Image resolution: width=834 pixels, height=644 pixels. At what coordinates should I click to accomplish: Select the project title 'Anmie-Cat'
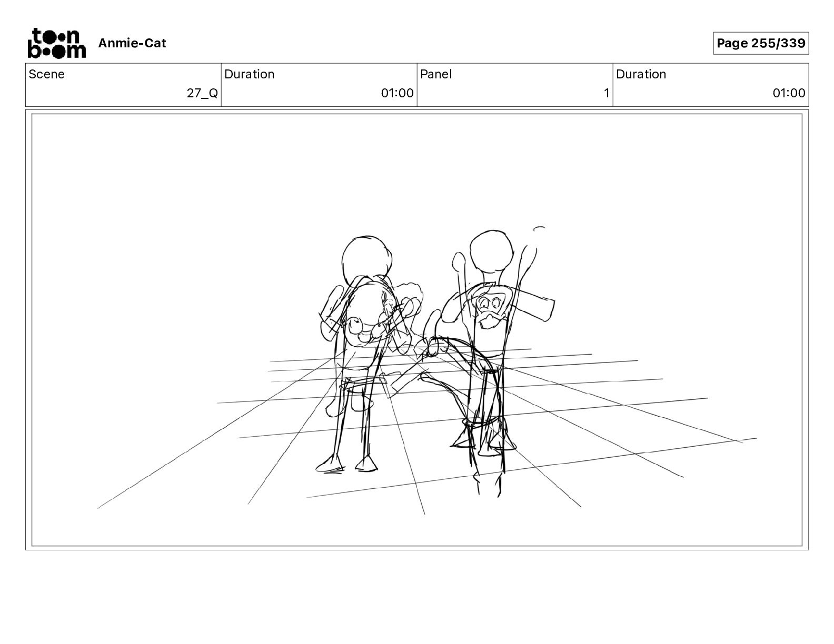[x=132, y=43]
